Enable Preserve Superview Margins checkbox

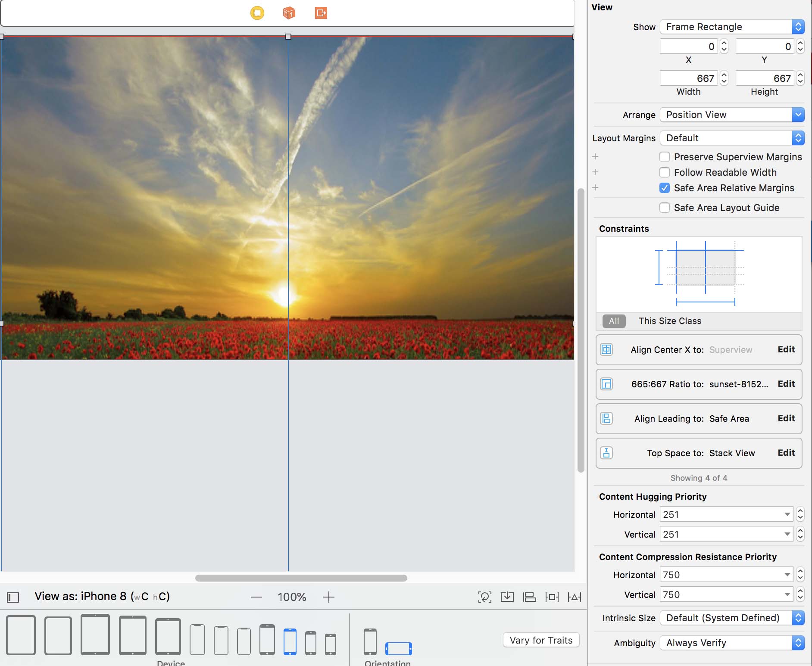point(665,157)
